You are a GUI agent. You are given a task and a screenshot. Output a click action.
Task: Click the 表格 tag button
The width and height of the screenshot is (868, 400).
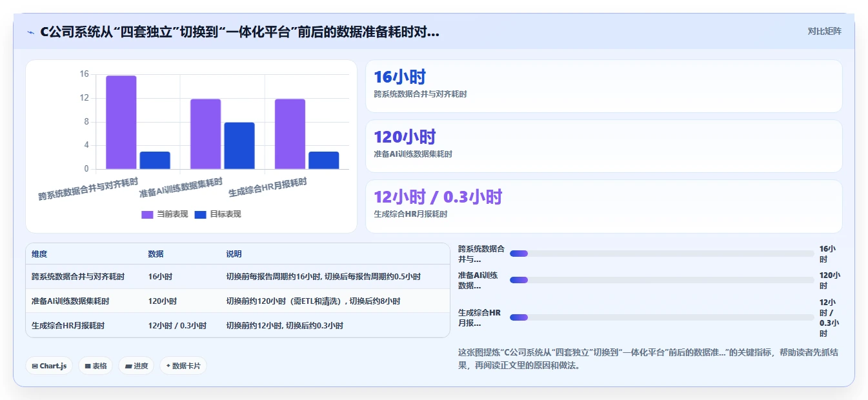click(x=96, y=366)
